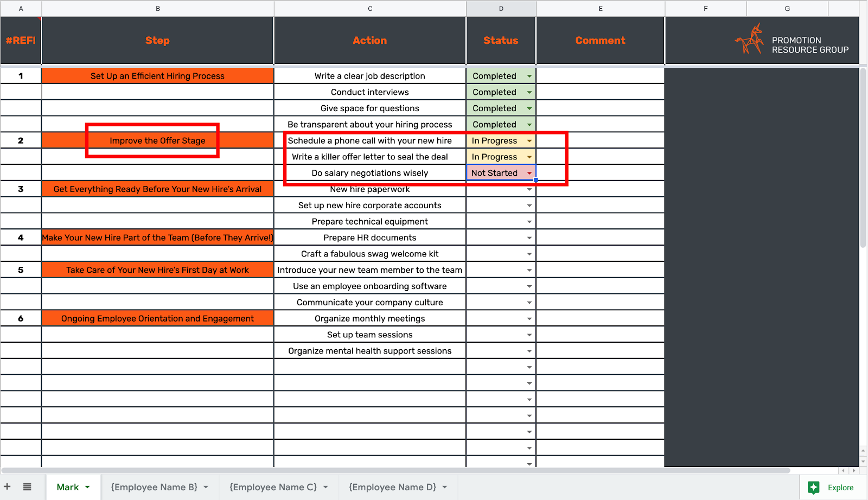The width and height of the screenshot is (868, 500).
Task: Open status dropdown for Prepare technical equipment
Action: coord(529,222)
